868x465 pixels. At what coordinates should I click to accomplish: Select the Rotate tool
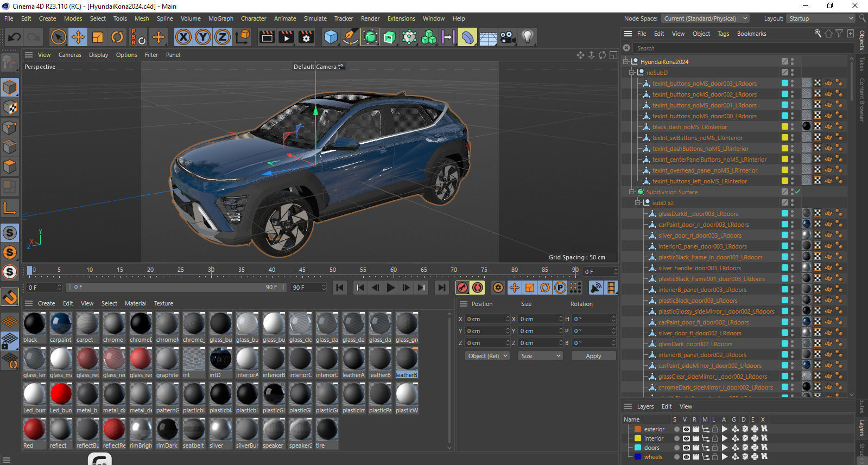click(x=117, y=37)
